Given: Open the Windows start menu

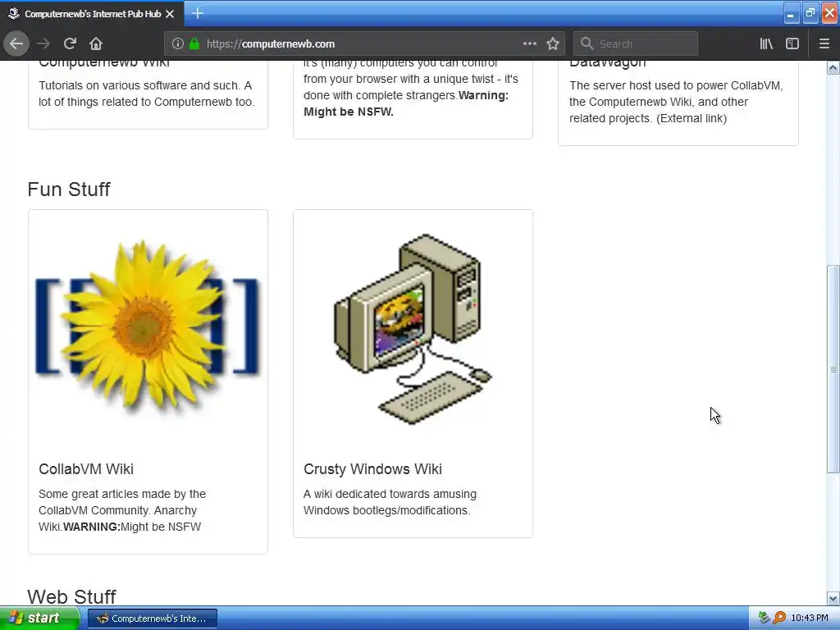Looking at the screenshot, I should pyautogui.click(x=39, y=619).
